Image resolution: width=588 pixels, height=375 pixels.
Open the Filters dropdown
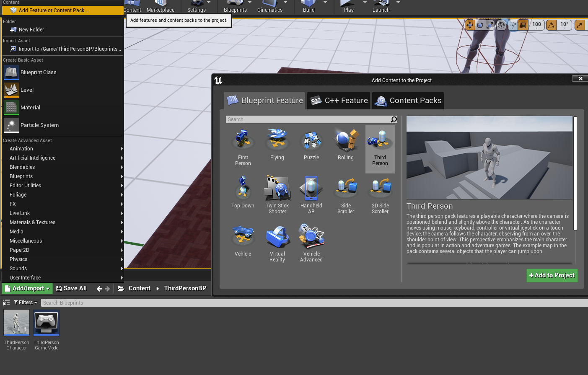(26, 303)
